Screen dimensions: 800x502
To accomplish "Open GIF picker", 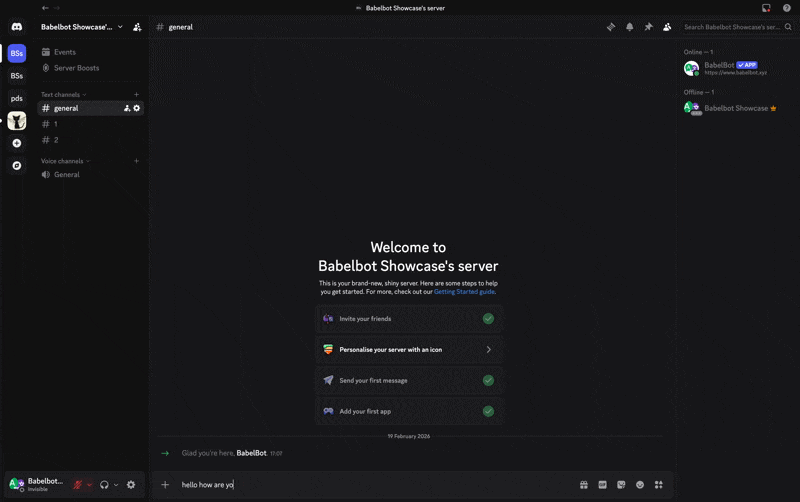I will [x=603, y=485].
